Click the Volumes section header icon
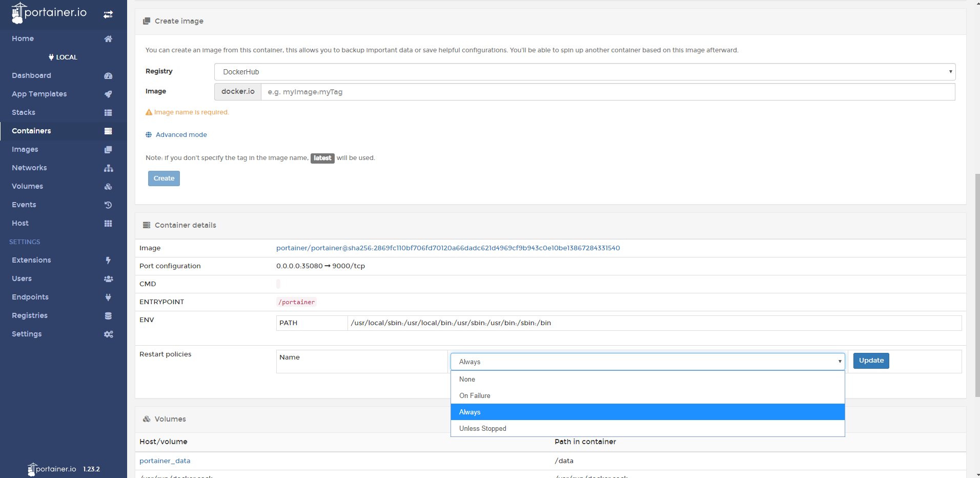Viewport: 980px width, 478px height. (x=147, y=419)
